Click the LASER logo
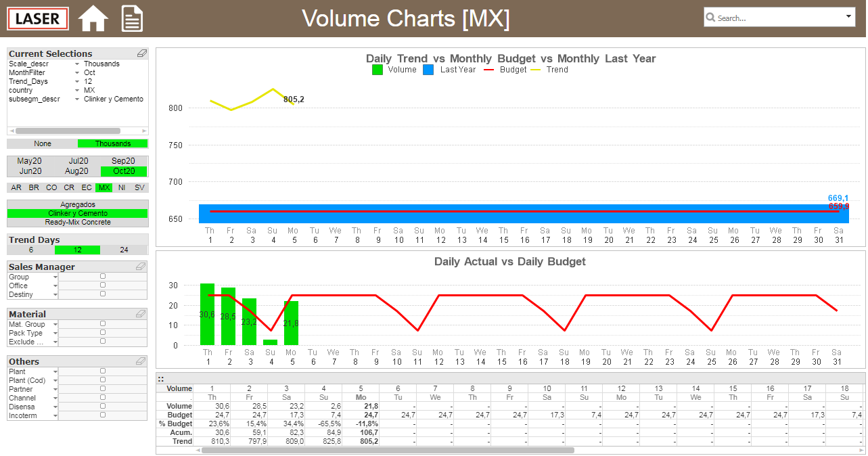 coord(38,18)
